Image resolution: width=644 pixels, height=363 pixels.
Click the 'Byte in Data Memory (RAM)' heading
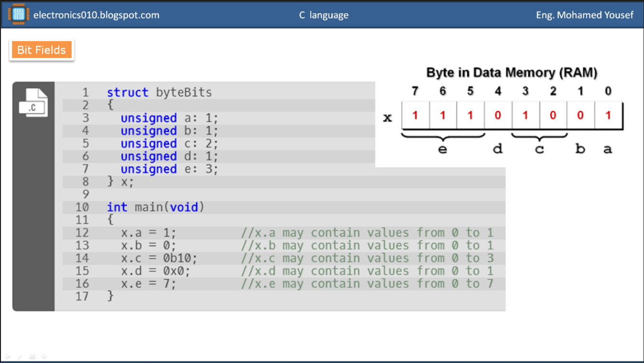click(512, 73)
